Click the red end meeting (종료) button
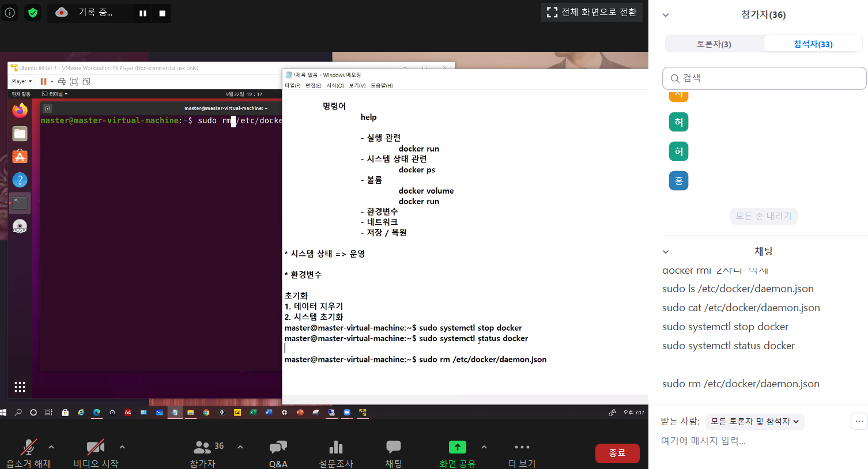This screenshot has height=469, width=868. (x=617, y=453)
